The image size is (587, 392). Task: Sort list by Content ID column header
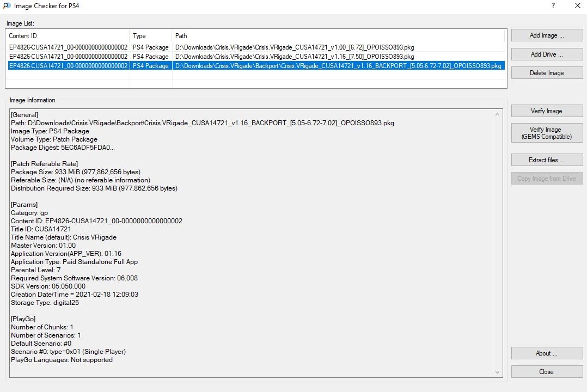coord(68,36)
